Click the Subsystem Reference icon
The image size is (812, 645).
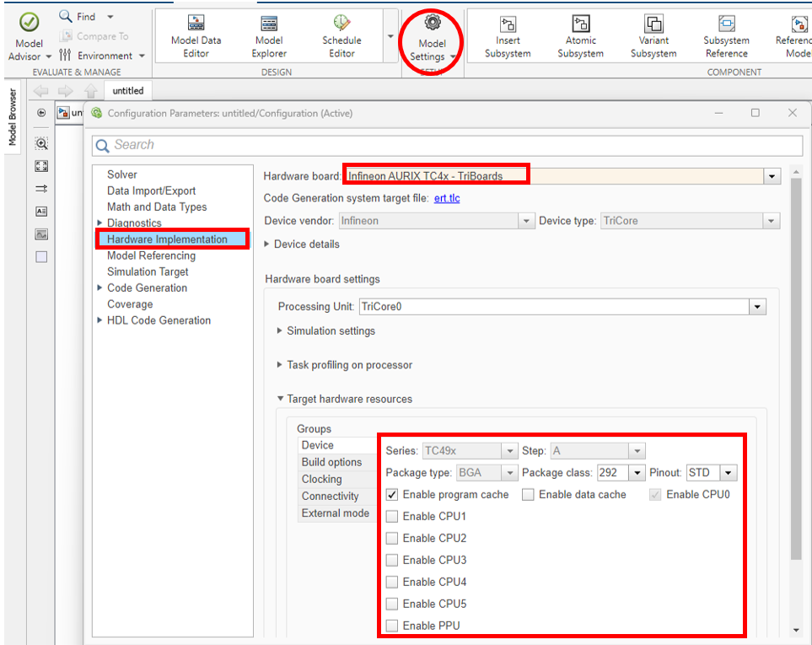point(726,24)
